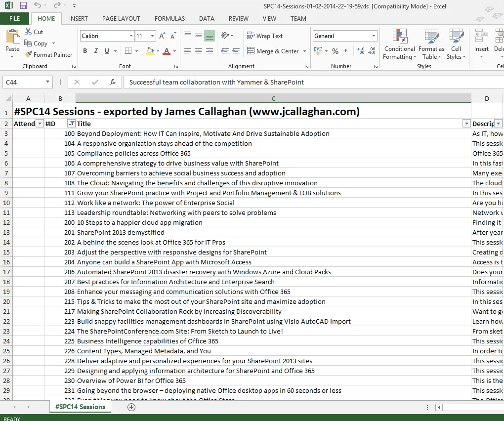Click the Save icon in quick access toolbar
Screen dimensions: 504x421
pos(23,5)
